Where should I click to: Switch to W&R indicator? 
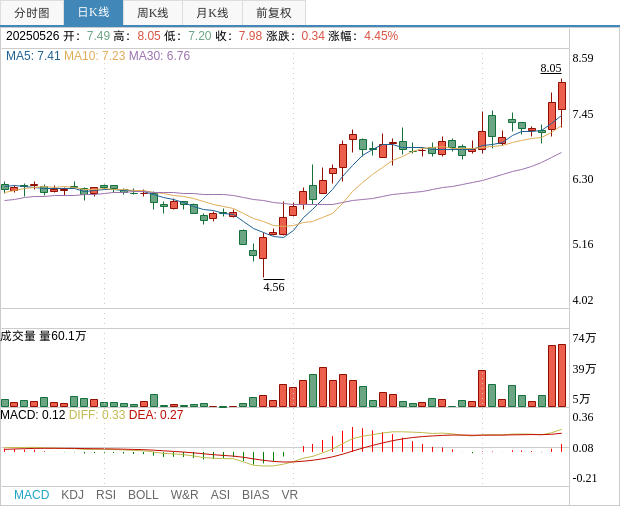[184, 495]
